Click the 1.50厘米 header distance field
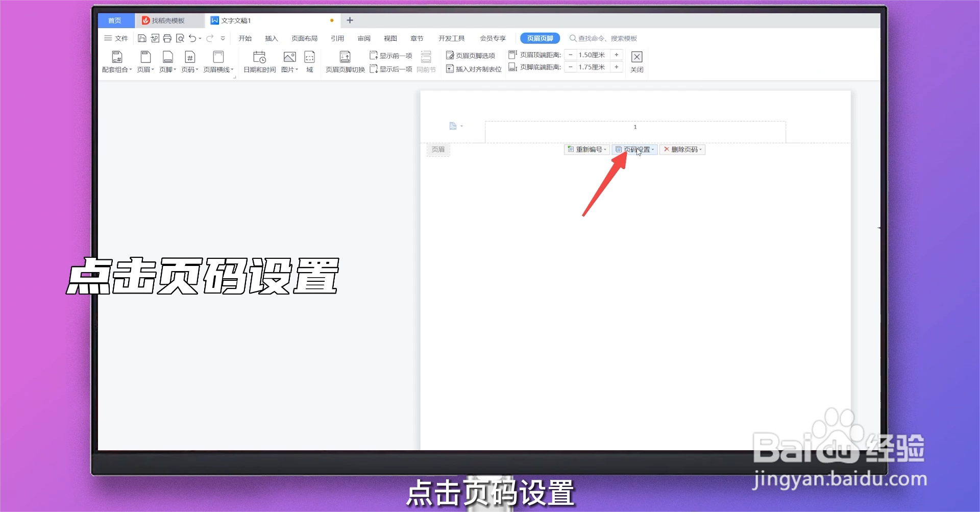Screen dimensions: 980x512 (593, 55)
